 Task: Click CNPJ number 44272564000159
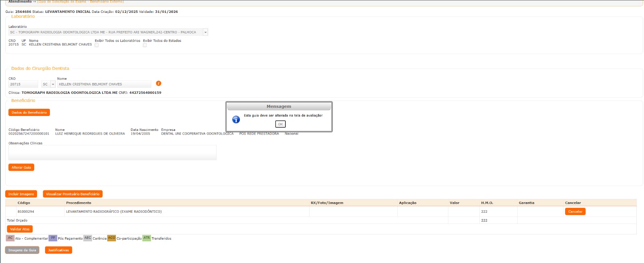[145, 93]
